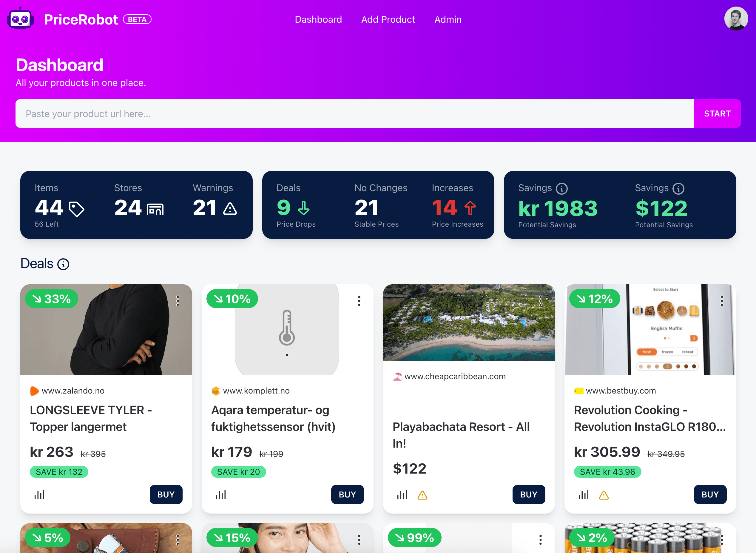Screen dimensions: 756x553
Task: Open options menu on Playabachata Resort card
Action: pos(540,301)
